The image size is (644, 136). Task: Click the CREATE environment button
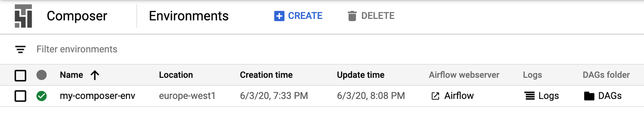pos(299,16)
